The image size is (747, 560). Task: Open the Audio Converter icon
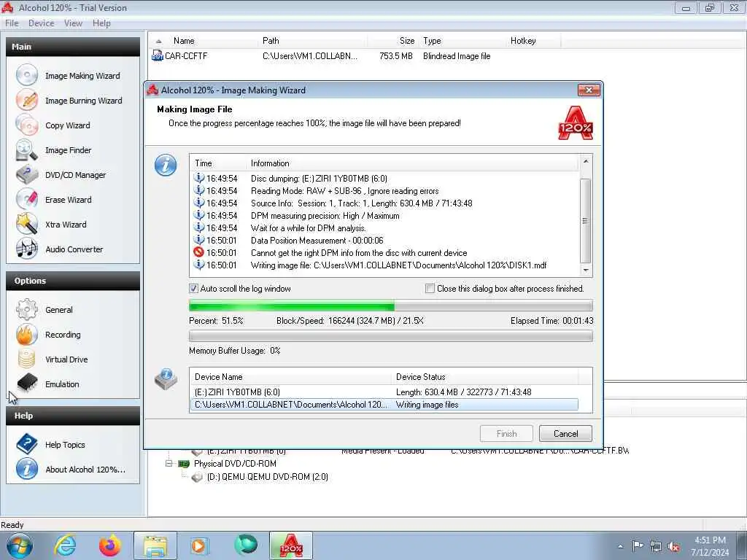coord(27,249)
